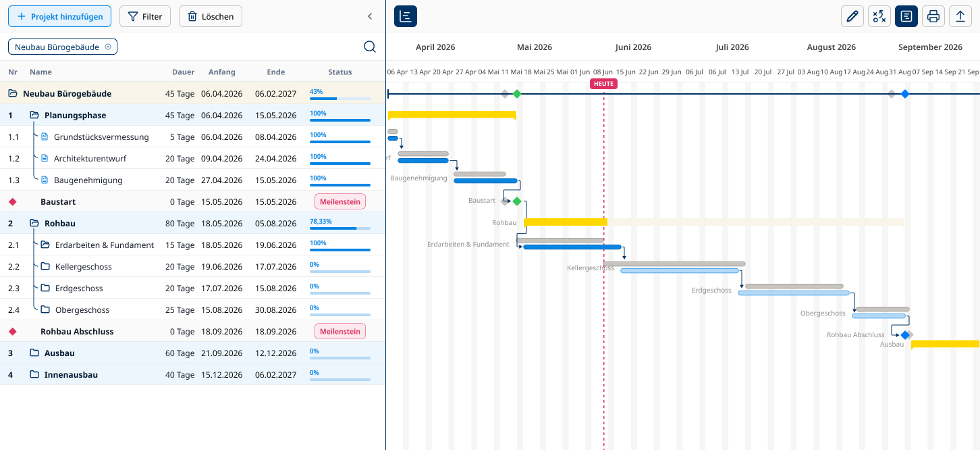
Task: Click the strategy/critical path icon
Action: [879, 16]
